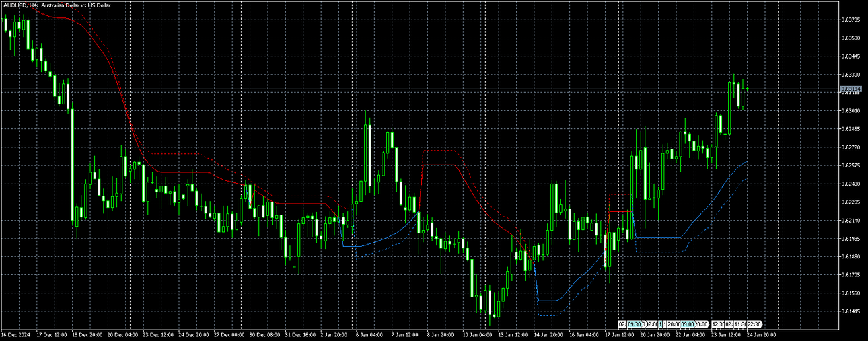This screenshot has height=341, width=868.
Task: Click the 6 Jan 04:00 time label
Action: tap(369, 334)
